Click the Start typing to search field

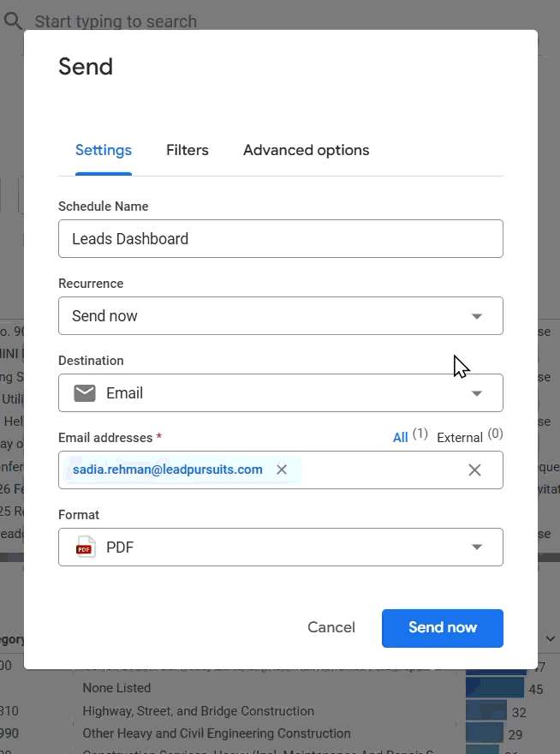pos(116,21)
